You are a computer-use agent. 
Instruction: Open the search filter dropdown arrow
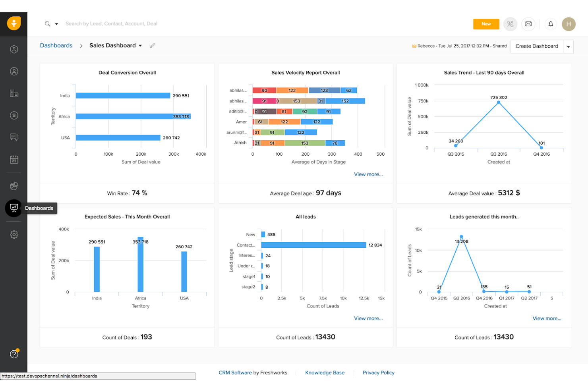coord(56,23)
